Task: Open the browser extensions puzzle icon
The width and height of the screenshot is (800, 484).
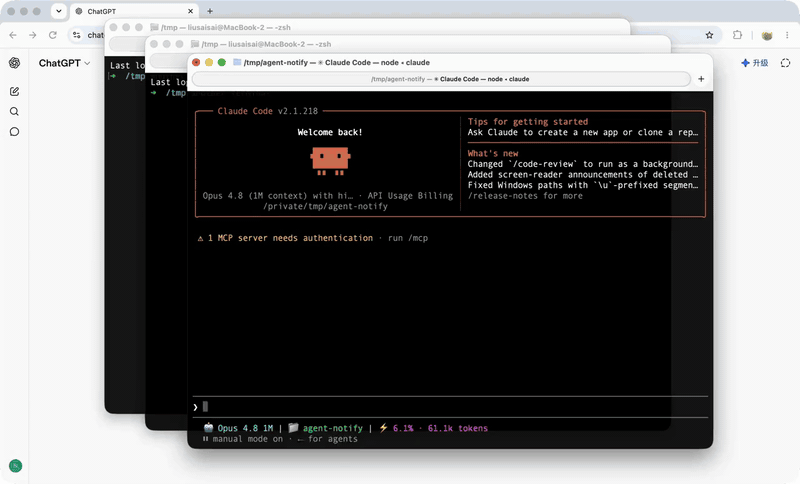Action: [737, 35]
